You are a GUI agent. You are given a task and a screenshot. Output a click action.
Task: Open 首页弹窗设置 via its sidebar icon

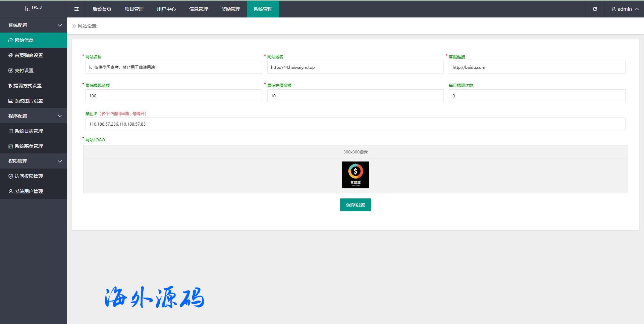tap(11, 55)
